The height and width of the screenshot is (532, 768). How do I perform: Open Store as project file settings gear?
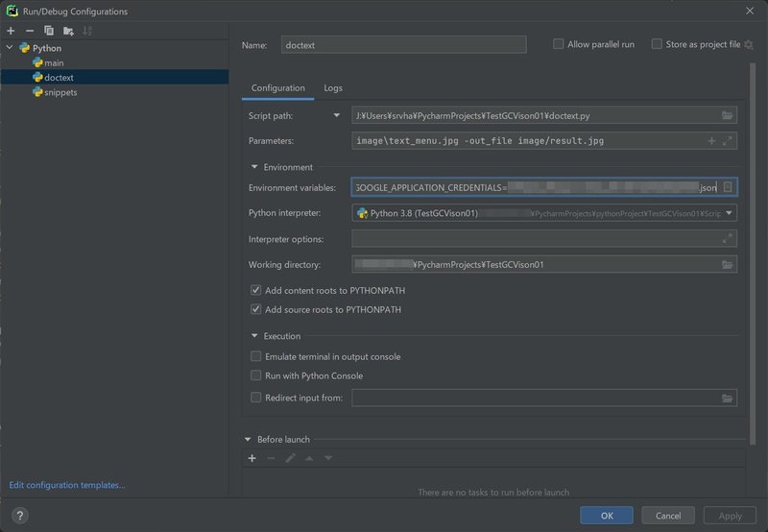tap(749, 44)
